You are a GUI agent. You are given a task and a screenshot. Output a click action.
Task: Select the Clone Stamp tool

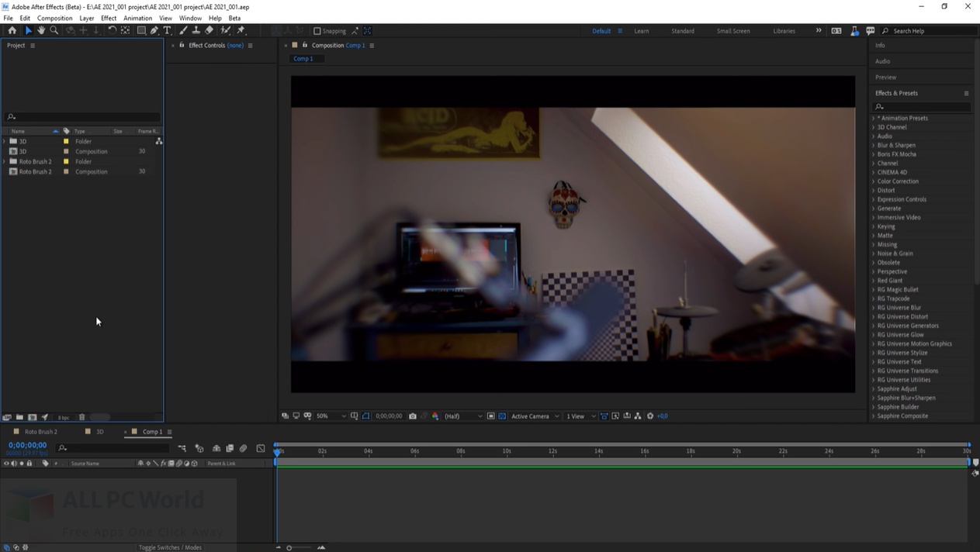(x=196, y=30)
